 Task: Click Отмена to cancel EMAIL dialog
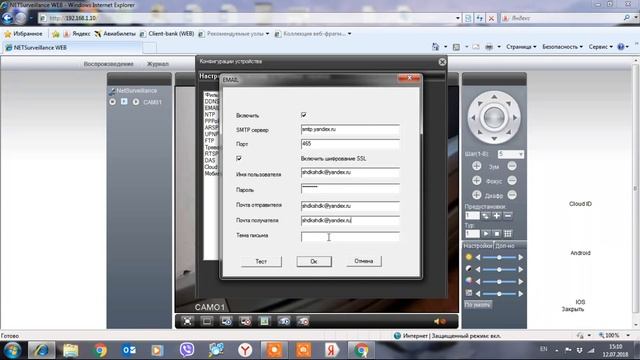point(364,261)
